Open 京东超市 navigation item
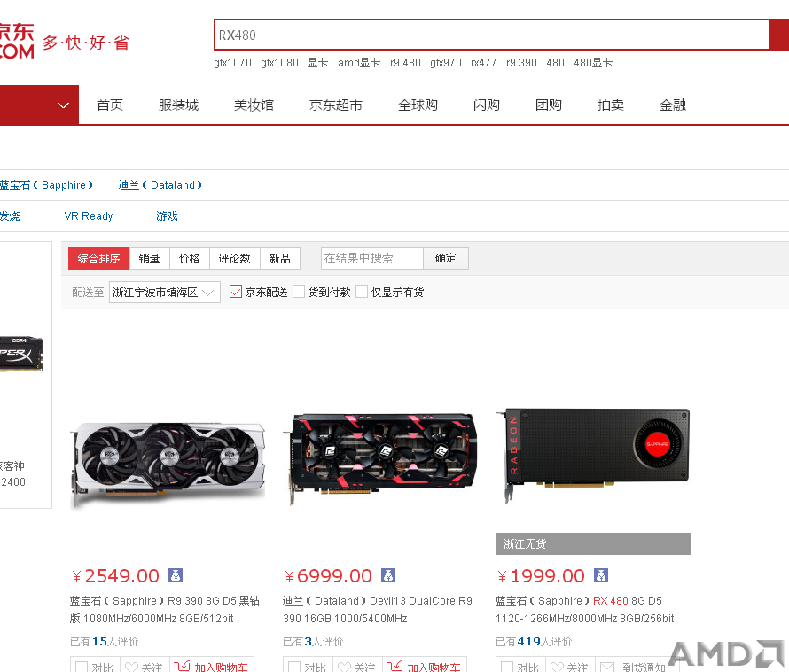The width and height of the screenshot is (789, 672). coord(336,105)
